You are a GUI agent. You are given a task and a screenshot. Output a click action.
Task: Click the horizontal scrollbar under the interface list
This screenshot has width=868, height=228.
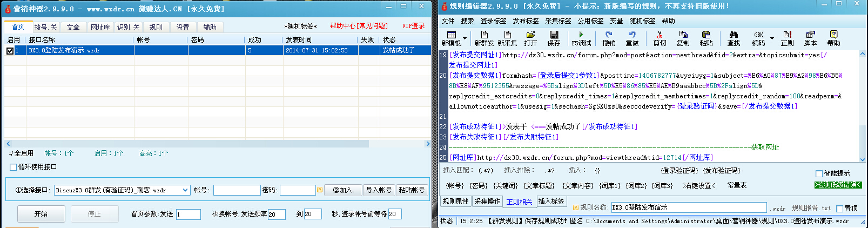coord(189,144)
